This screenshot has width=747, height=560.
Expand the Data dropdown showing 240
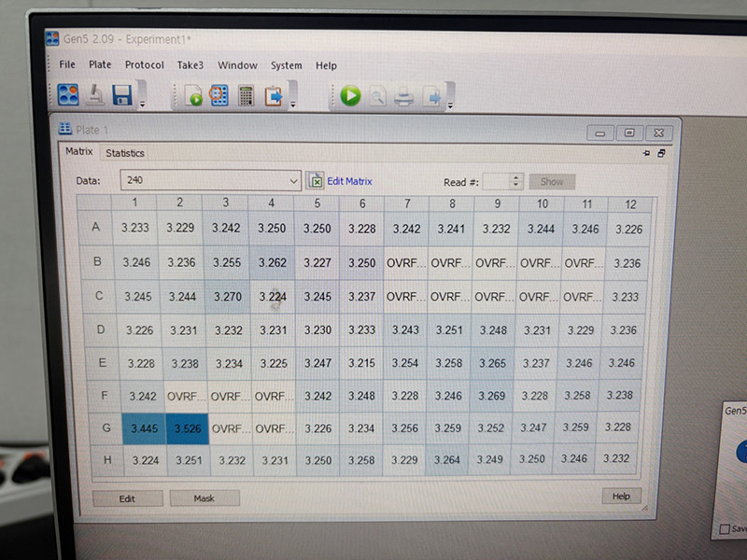(292, 180)
